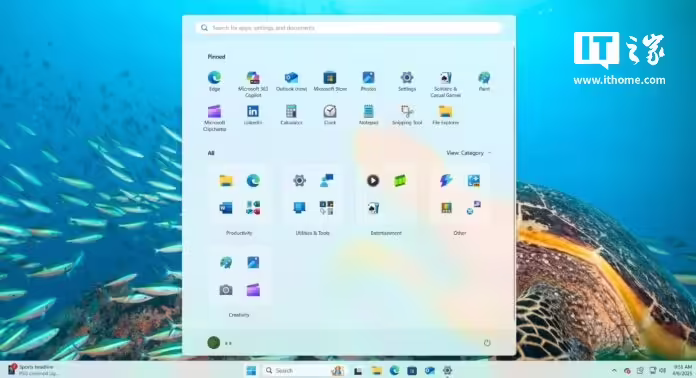Open Clipchamp in Creativity category

pos(253,290)
